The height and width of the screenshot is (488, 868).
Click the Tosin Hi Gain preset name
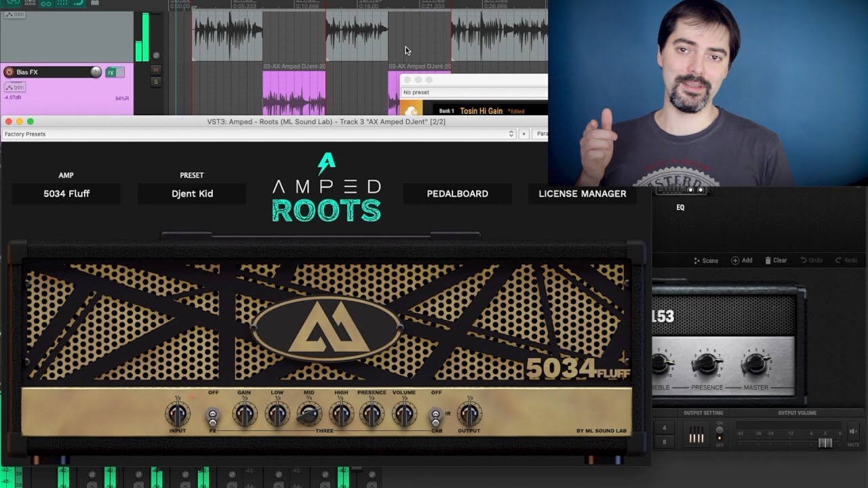[481, 110]
